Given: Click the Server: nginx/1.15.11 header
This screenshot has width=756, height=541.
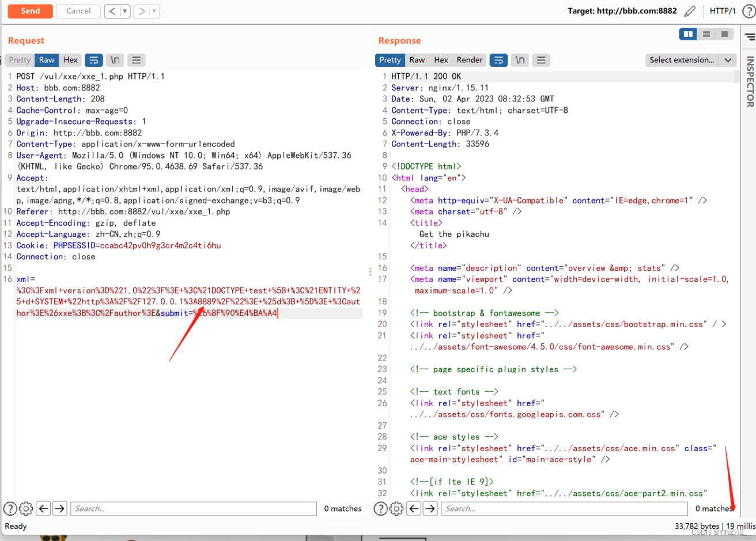Looking at the screenshot, I should coord(440,88).
